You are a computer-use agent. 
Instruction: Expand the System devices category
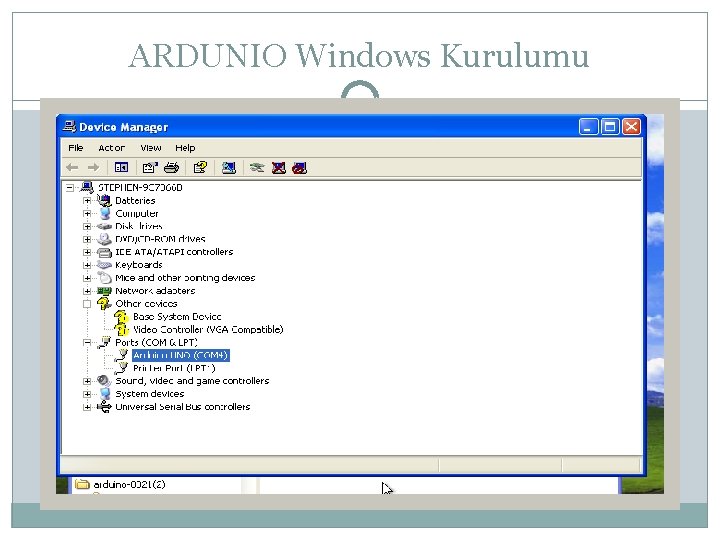[87, 394]
